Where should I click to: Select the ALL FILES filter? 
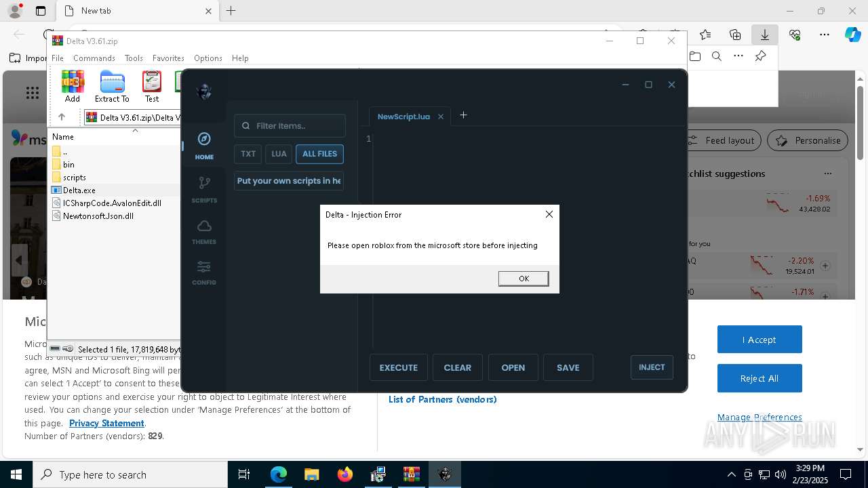click(319, 154)
